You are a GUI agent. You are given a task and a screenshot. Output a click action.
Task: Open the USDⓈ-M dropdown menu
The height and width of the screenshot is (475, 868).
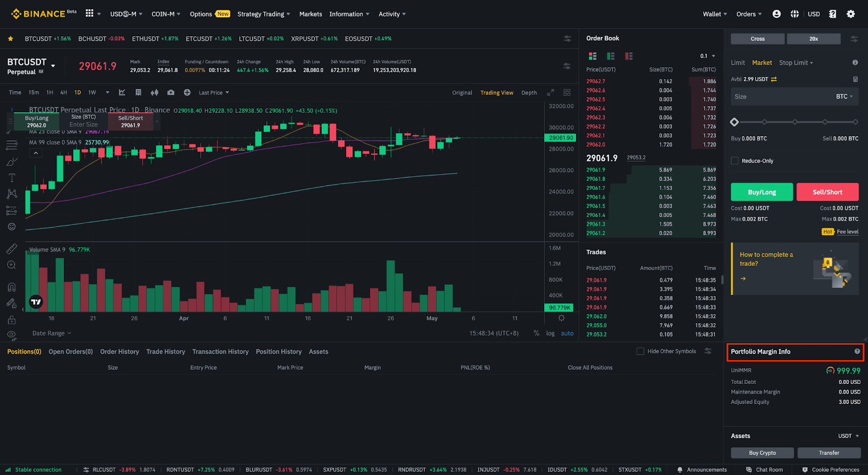point(126,14)
